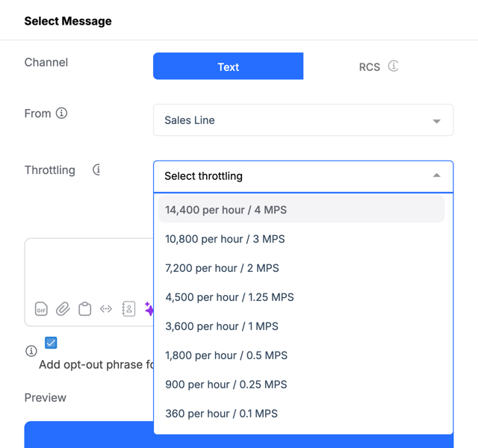Viewport: 478px width, 448px height.
Task: Click inside the message text area
Action: click(89, 268)
